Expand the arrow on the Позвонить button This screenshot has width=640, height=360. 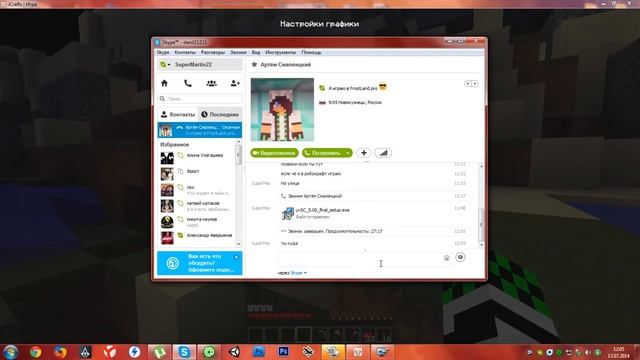coord(347,153)
